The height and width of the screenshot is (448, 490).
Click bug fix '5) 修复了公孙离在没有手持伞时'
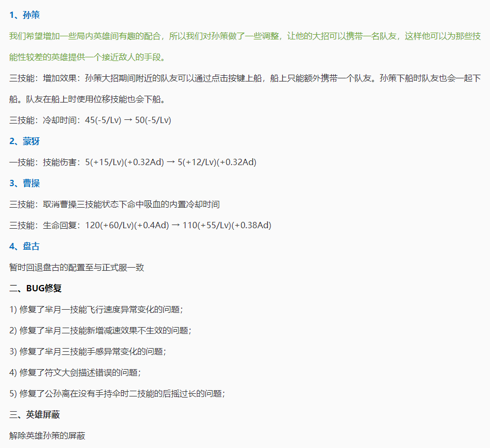tap(117, 394)
